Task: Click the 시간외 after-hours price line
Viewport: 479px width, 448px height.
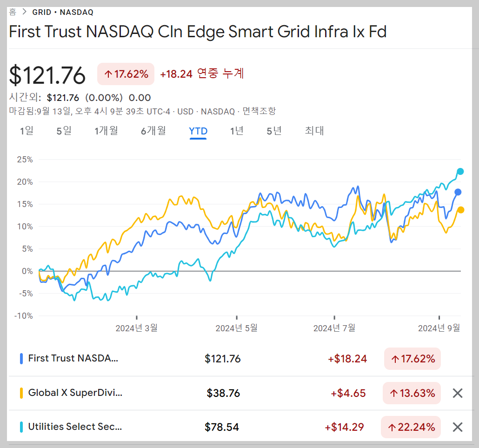Action: click(x=80, y=98)
